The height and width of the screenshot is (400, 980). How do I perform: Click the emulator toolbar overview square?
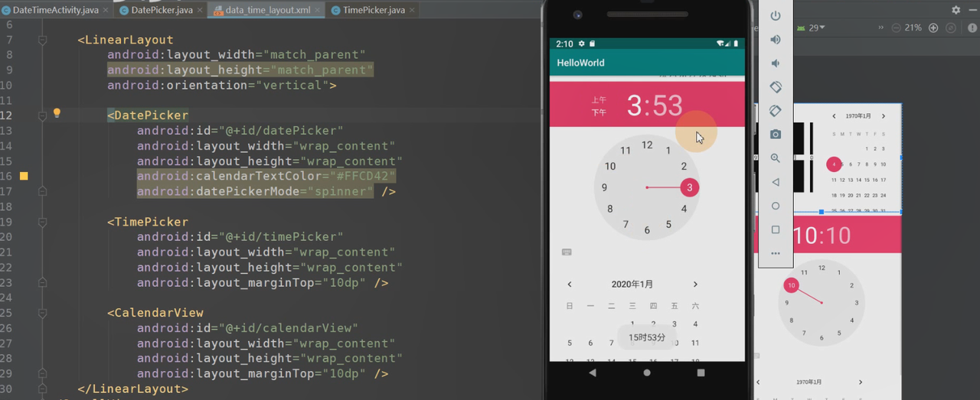[776, 229]
